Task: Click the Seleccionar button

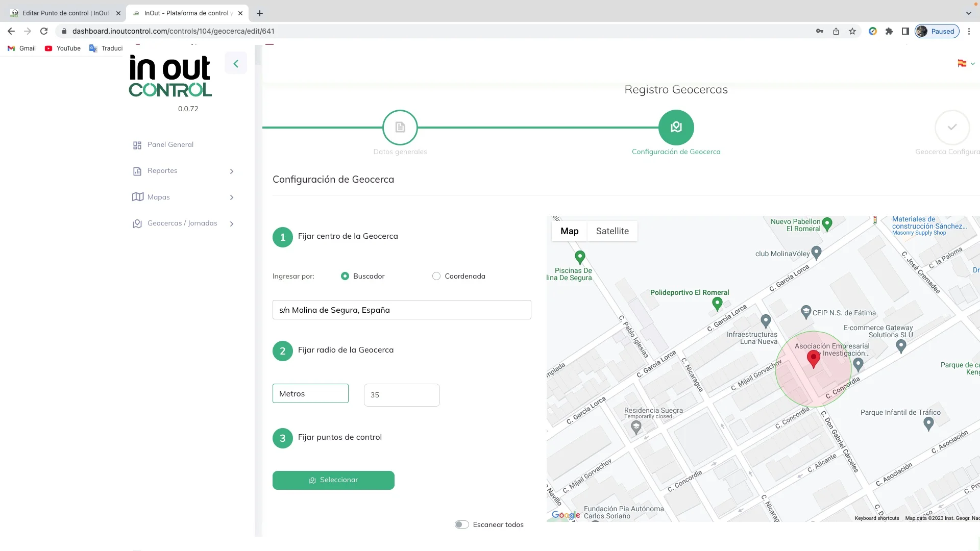Action: [x=333, y=480]
